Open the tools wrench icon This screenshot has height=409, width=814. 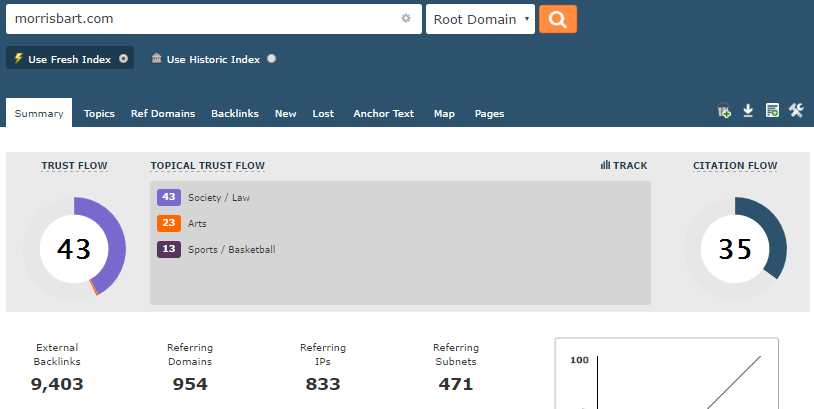point(796,110)
